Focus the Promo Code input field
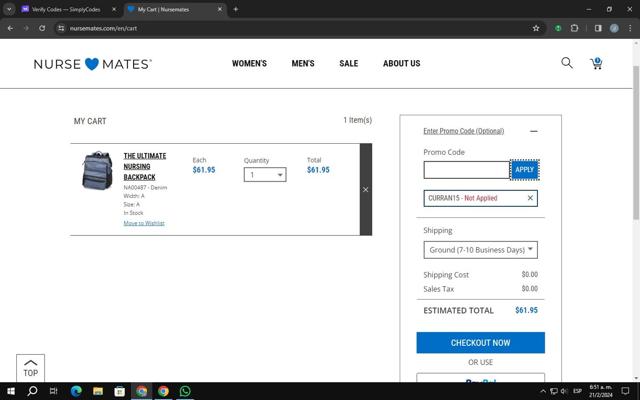640x400 pixels. (467, 170)
